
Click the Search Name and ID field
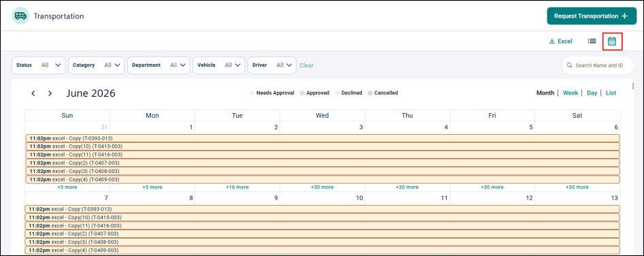[598, 65]
